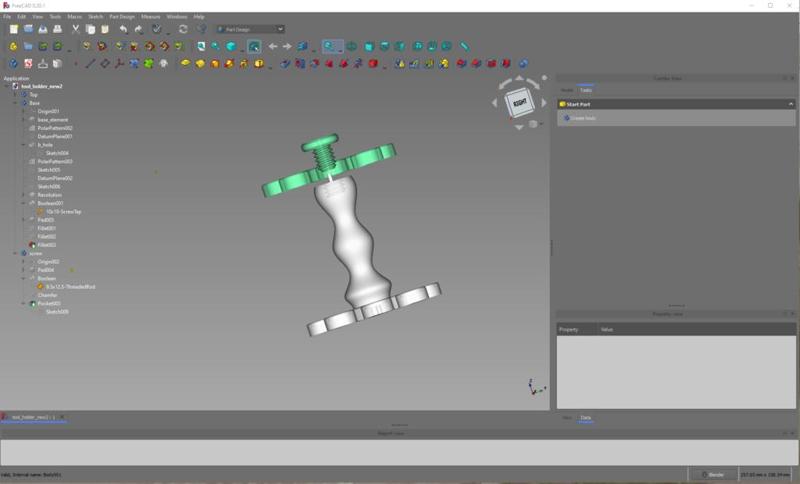Click the Blender navigation style button
This screenshot has height=484, width=800.
pos(713,475)
